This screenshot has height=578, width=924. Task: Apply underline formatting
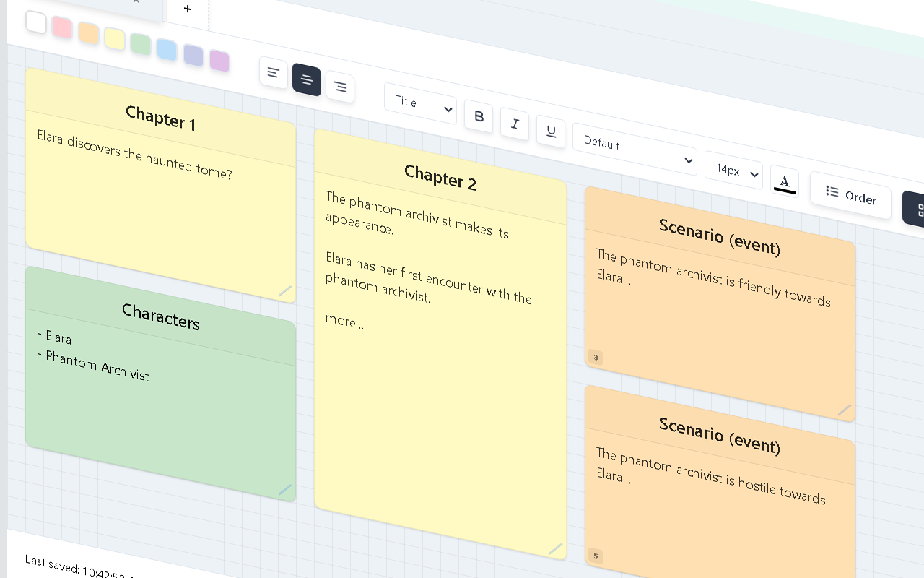tap(551, 132)
